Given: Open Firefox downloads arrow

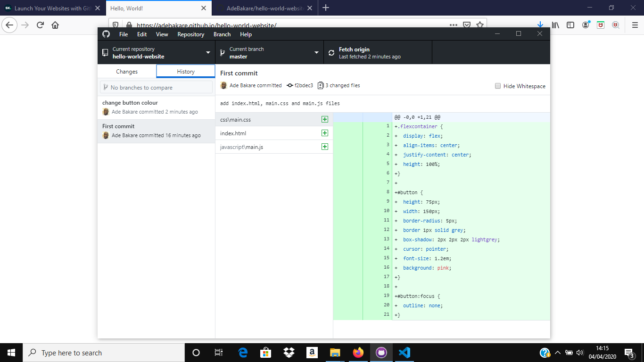Looking at the screenshot, I should point(540,25).
